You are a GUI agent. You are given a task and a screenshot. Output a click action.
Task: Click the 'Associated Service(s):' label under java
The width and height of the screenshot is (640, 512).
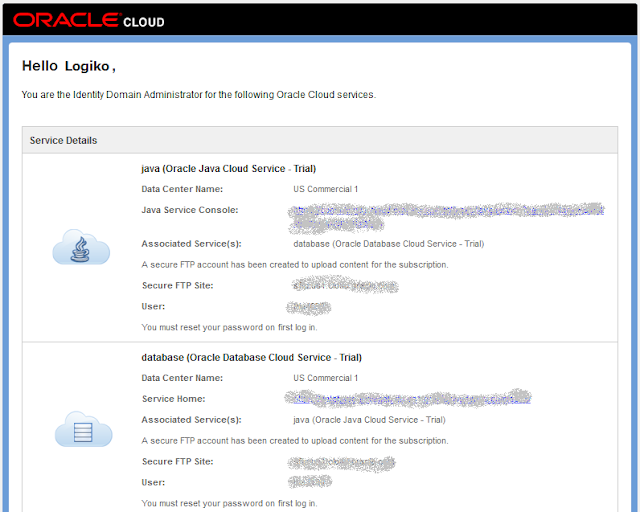(191, 244)
